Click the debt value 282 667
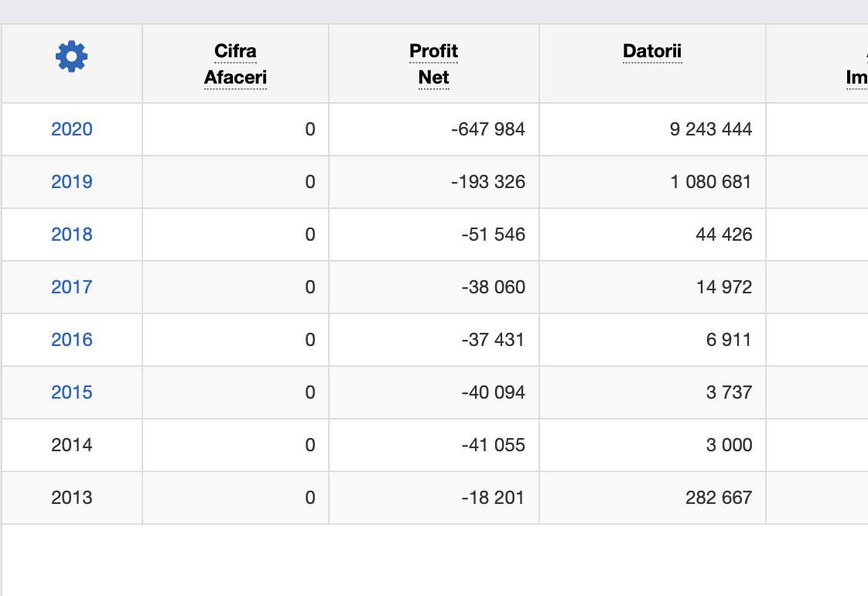 (x=718, y=498)
